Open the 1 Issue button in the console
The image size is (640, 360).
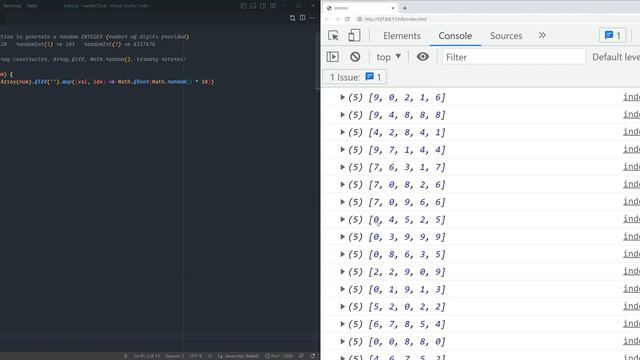click(x=355, y=77)
